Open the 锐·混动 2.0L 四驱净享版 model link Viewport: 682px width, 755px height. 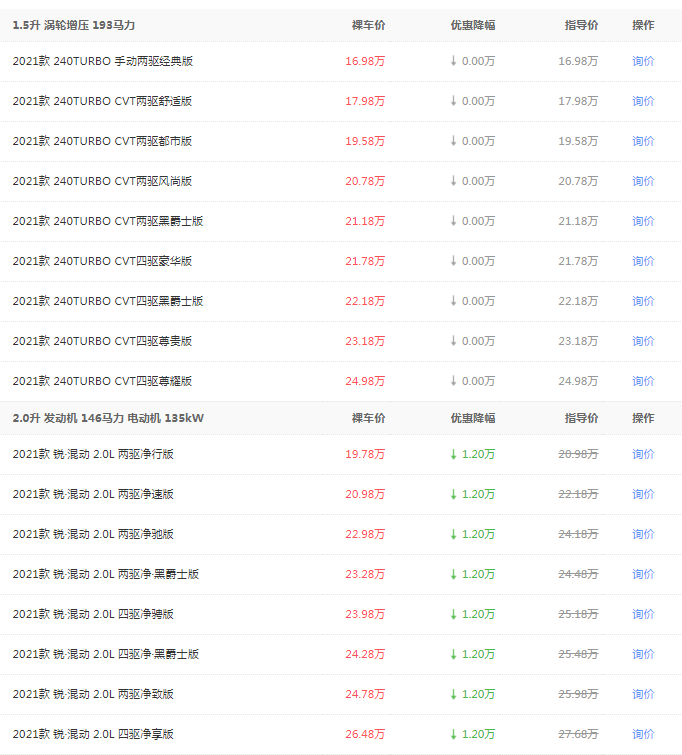[93, 734]
